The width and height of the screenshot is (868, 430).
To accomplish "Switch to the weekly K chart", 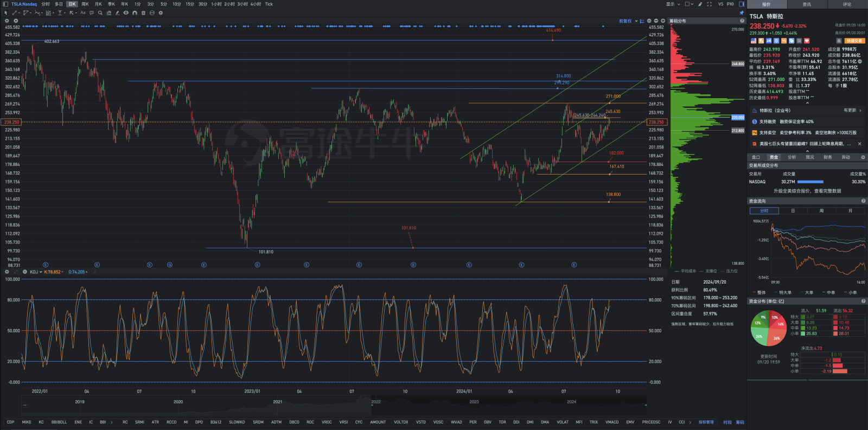I will point(85,4).
